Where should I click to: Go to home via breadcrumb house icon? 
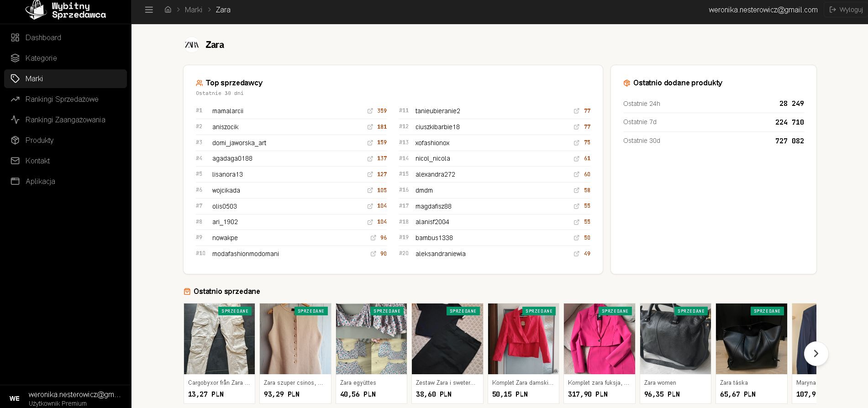(168, 10)
